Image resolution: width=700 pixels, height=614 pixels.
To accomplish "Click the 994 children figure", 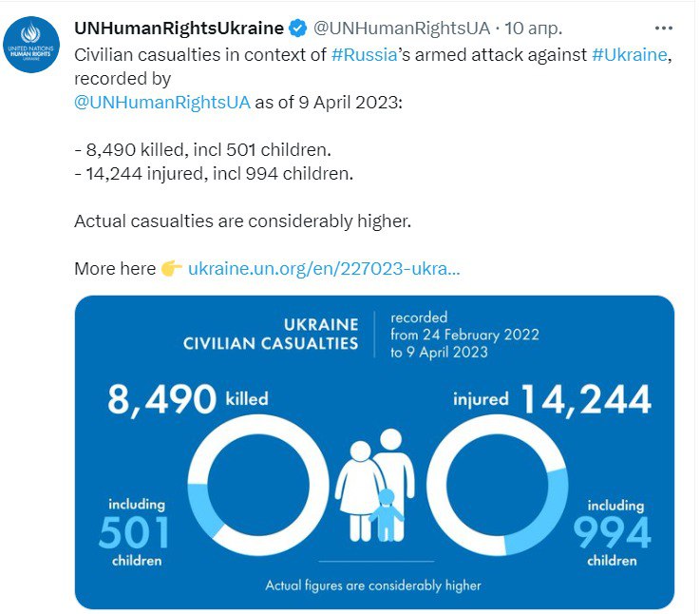I will [612, 533].
